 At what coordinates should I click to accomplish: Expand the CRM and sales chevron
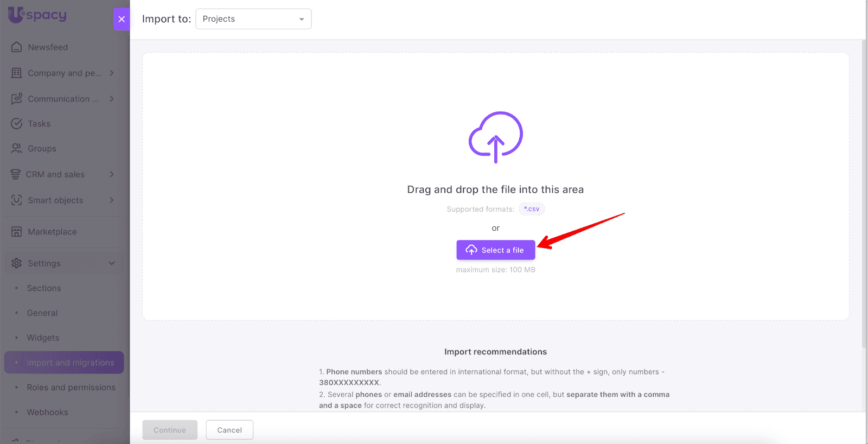(x=112, y=174)
